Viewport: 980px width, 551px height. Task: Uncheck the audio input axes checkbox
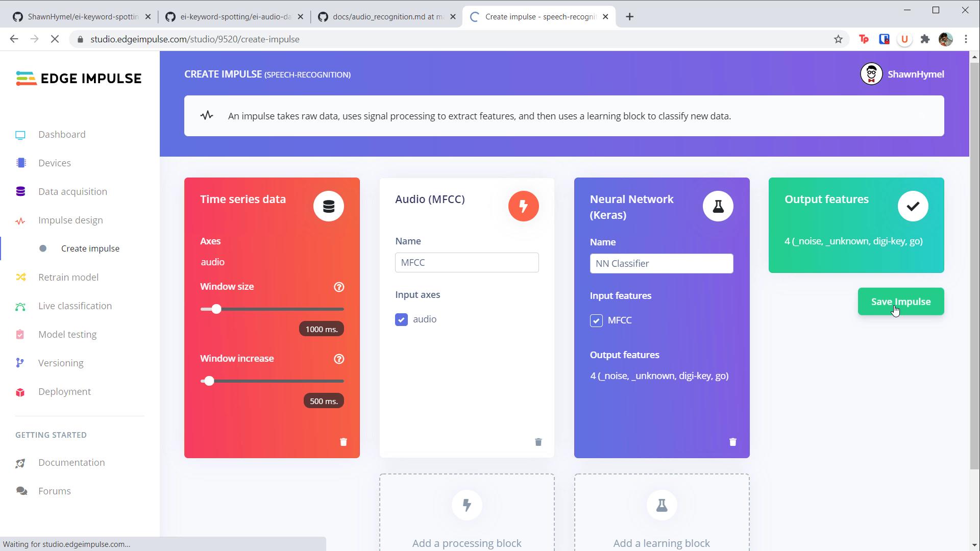[x=401, y=319]
